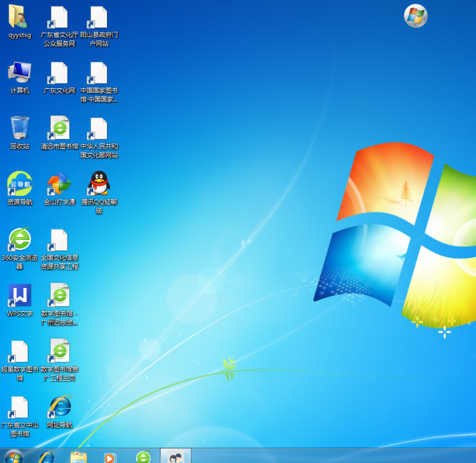The image size is (476, 463).
Task: Click 清远市图书馆 shortcut
Action: [x=59, y=128]
